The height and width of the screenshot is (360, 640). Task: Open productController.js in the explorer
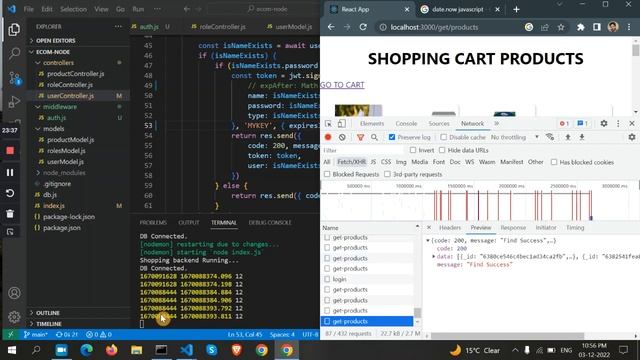76,74
